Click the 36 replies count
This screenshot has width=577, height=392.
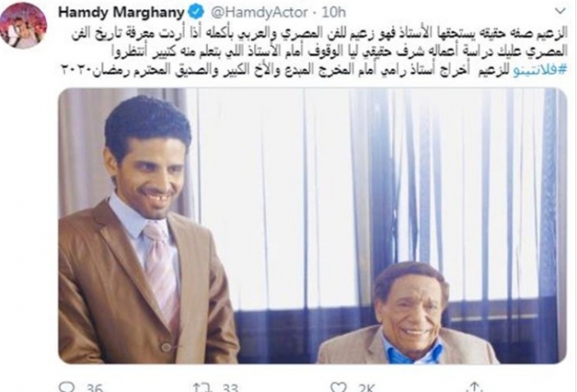click(x=95, y=389)
